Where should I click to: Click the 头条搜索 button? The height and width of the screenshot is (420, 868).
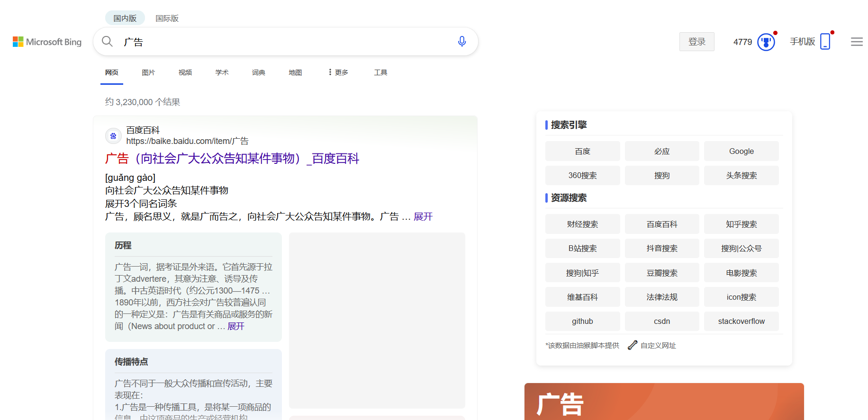741,175
